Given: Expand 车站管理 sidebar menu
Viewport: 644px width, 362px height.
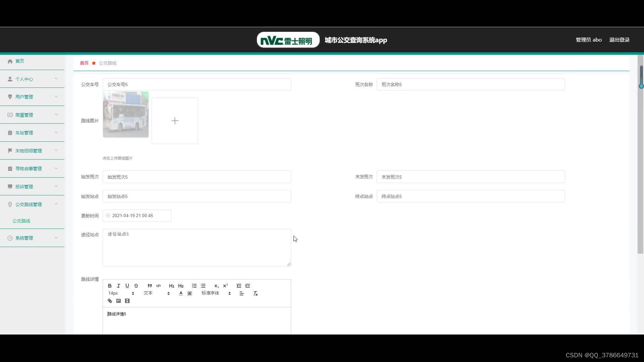Looking at the screenshot, I should 32,133.
